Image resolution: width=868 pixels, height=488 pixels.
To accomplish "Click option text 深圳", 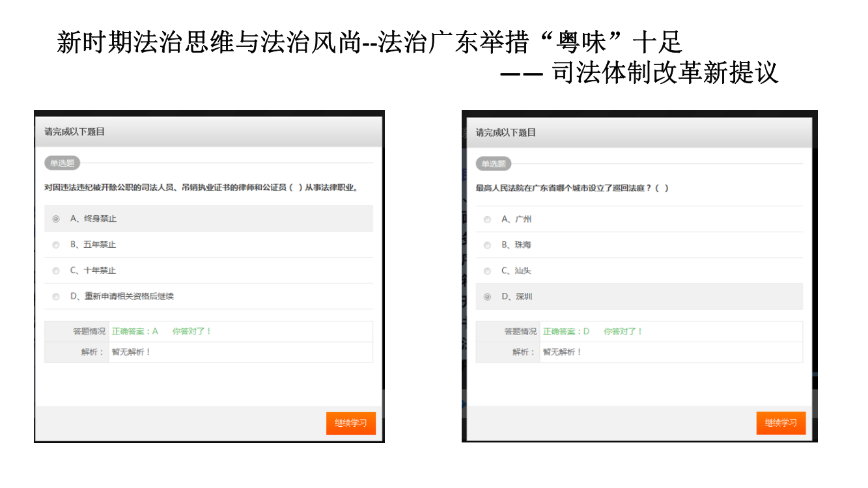I will [524, 297].
